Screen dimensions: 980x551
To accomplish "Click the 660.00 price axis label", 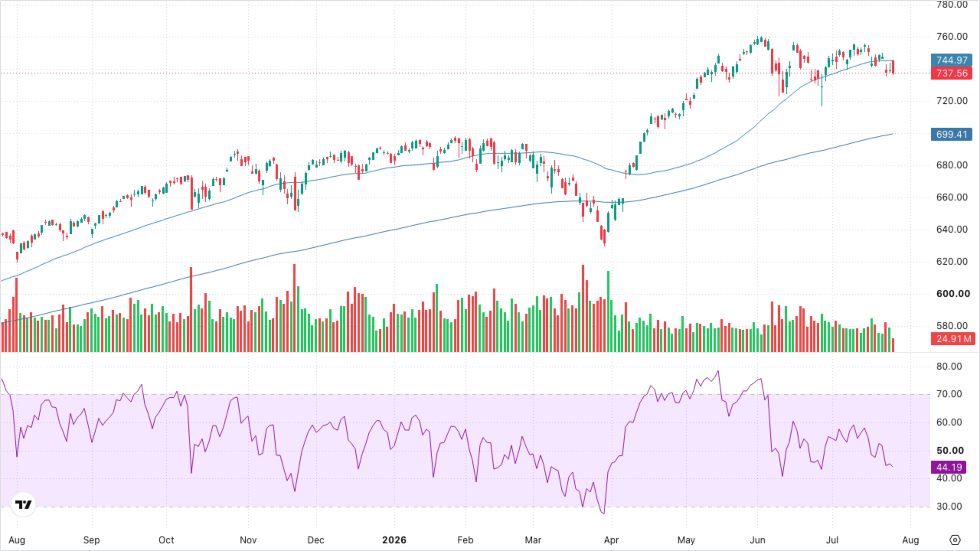I will [x=952, y=197].
